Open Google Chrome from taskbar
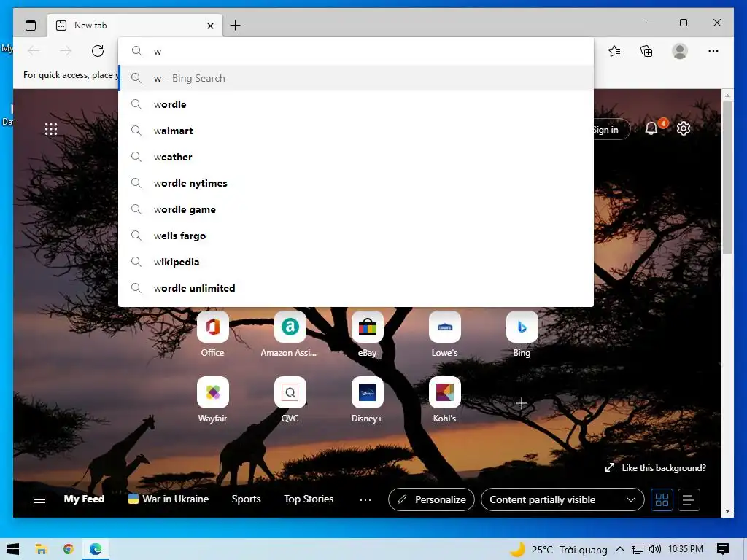The height and width of the screenshot is (560, 747). pos(68,549)
